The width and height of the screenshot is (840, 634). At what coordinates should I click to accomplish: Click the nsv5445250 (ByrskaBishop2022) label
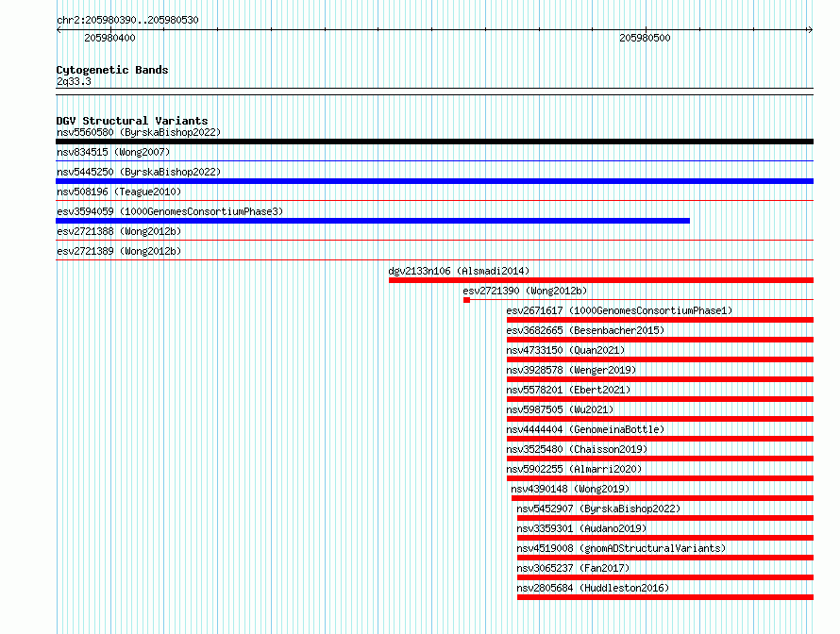(139, 172)
